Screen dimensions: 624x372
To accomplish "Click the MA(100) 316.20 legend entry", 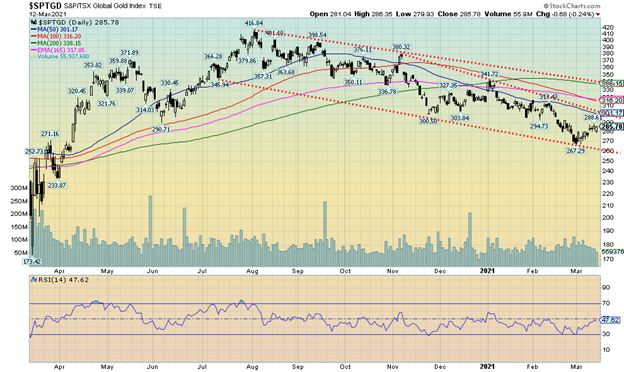I will [x=57, y=36].
